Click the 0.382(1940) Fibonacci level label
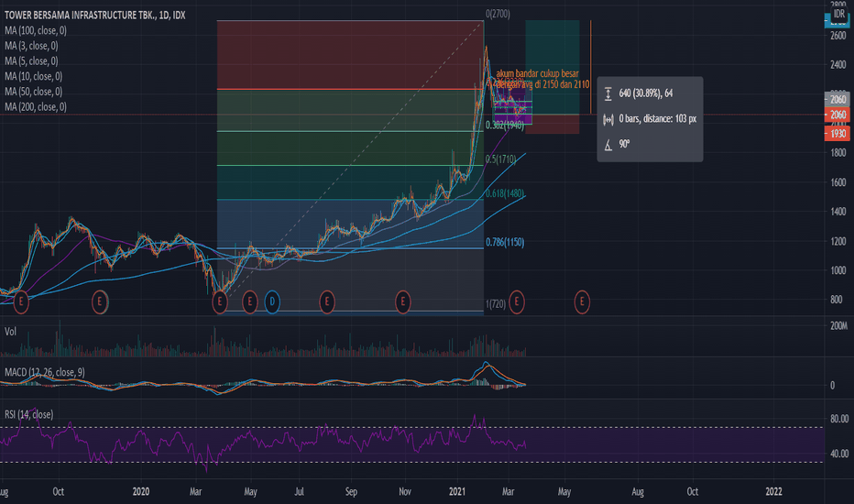The width and height of the screenshot is (854, 504). coord(505,126)
